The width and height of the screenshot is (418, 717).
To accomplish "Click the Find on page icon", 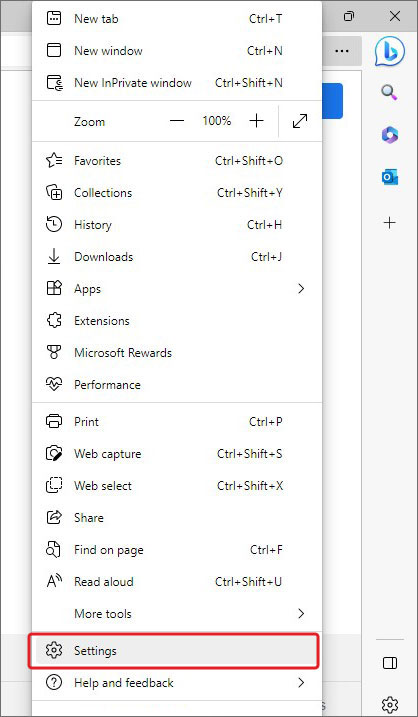I will point(54,550).
